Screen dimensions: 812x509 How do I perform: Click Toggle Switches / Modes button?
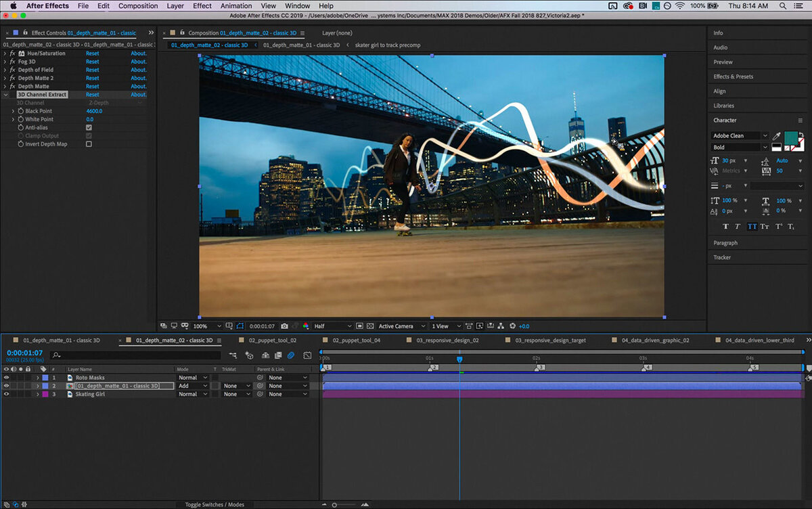point(215,504)
